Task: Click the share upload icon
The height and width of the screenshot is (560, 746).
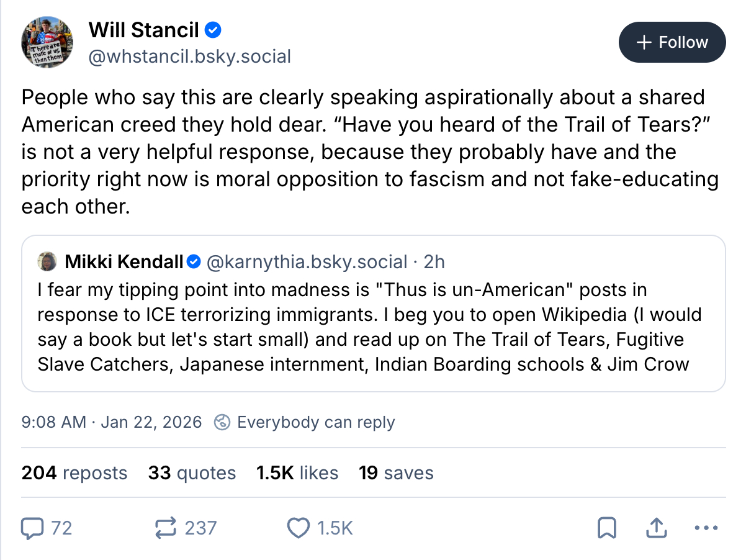Action: pyautogui.click(x=656, y=528)
